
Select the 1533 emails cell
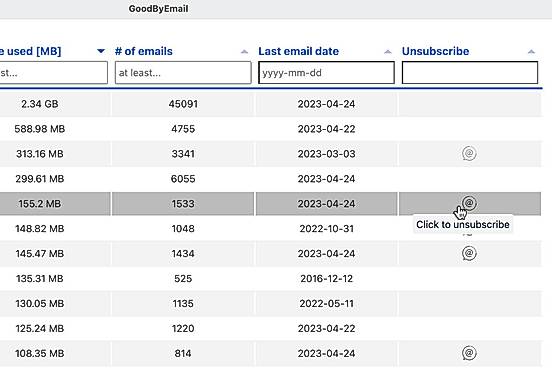click(x=183, y=204)
